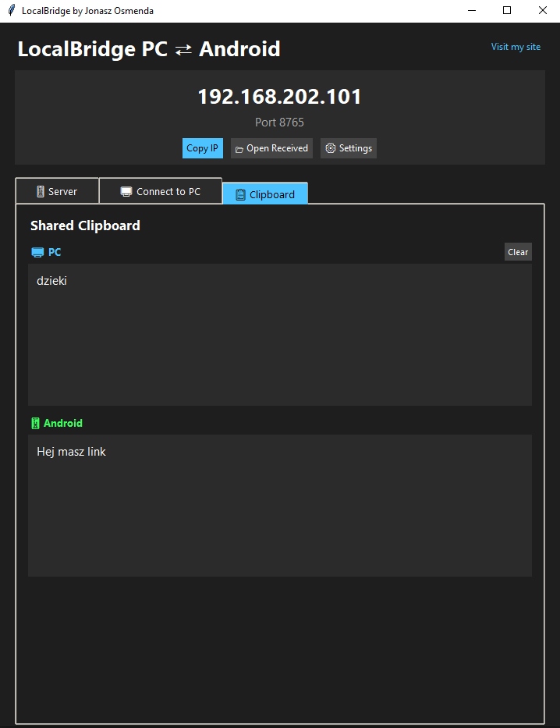
Task: Switch to the Server tab
Action: click(x=57, y=191)
